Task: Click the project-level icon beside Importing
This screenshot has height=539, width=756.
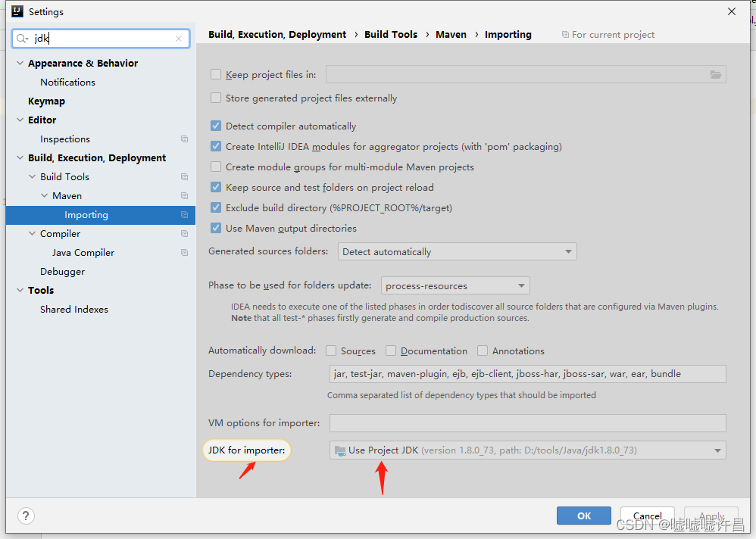Action: point(184,215)
